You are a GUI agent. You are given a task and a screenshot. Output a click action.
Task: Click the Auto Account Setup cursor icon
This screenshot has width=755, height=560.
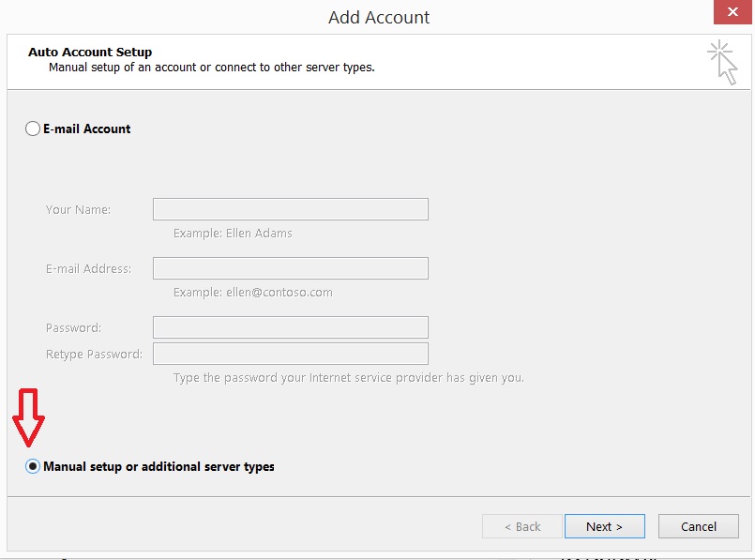coord(722,61)
